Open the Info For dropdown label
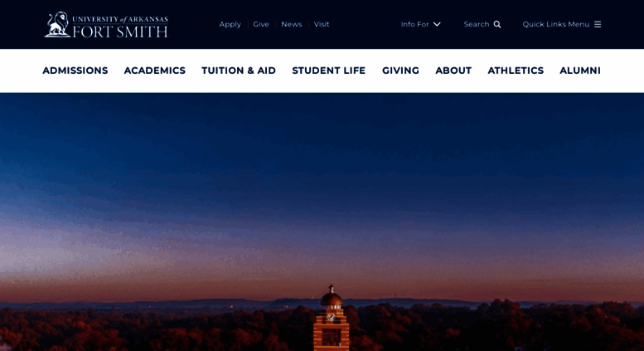Viewport: 644px width, 351px height. coord(414,24)
